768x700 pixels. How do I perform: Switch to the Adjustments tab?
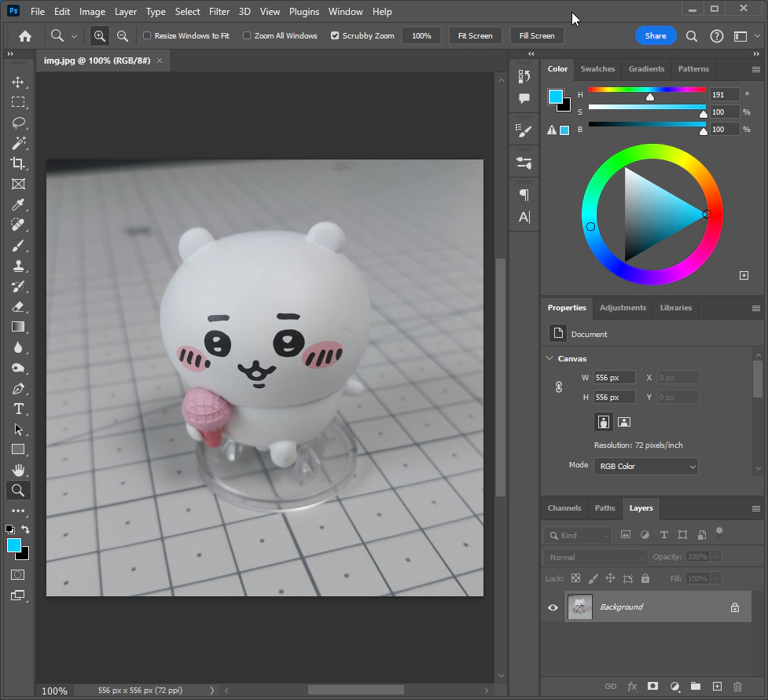(623, 308)
